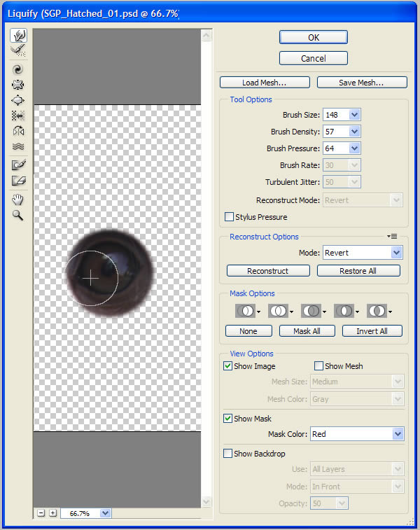Click the eye image in the preview
This screenshot has width=420, height=530.
[x=108, y=272]
